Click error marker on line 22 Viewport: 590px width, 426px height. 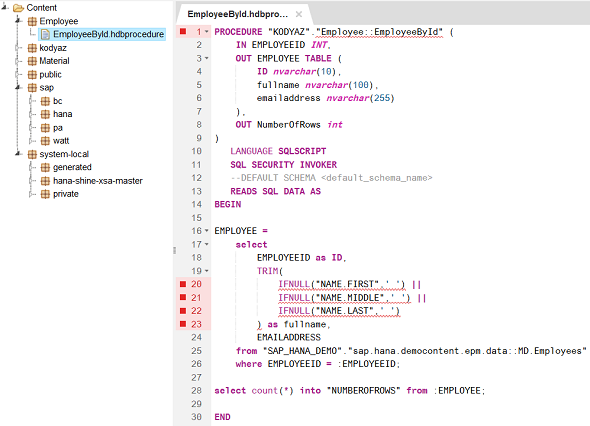(x=183, y=310)
